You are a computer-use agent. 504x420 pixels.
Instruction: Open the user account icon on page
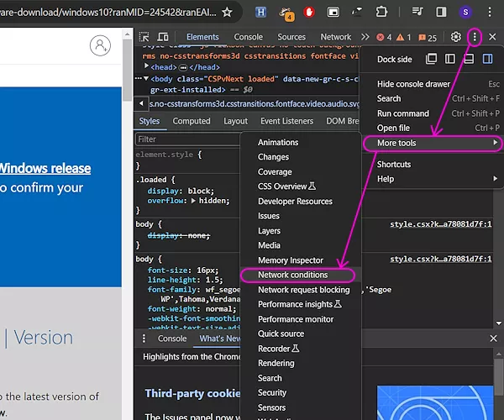(101, 45)
